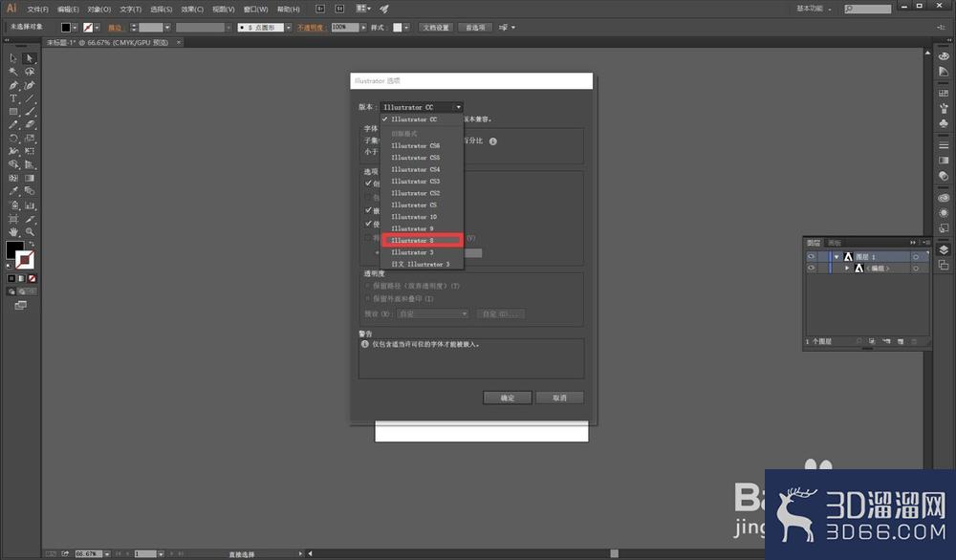This screenshot has width=956, height=560.
Task: Open the Layers panel icon in dock
Action: (944, 249)
